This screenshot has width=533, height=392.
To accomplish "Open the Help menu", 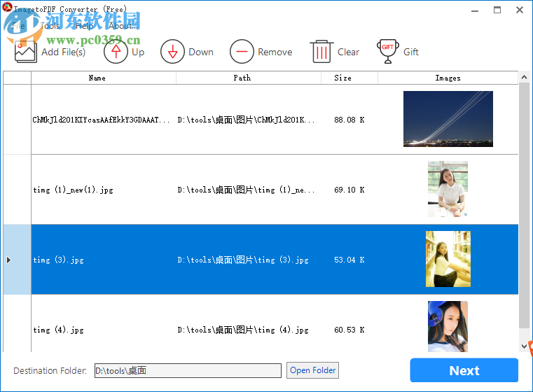I will [x=84, y=26].
